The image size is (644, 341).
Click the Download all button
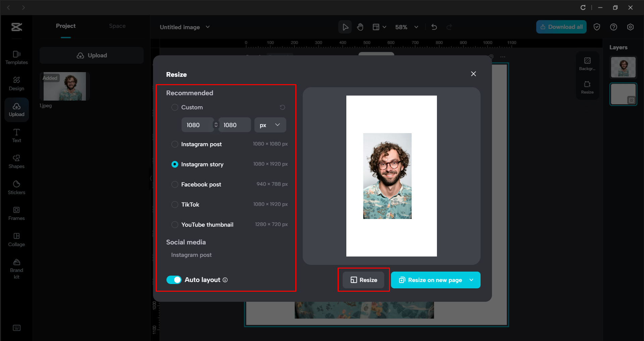[x=561, y=27]
